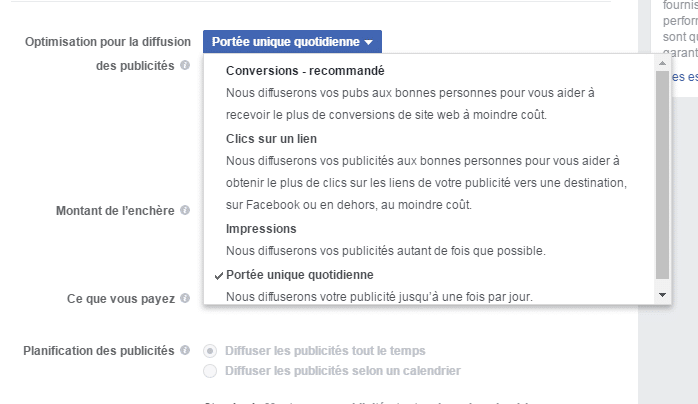Click label text Diffuser les publicités selon un calendrier
Viewport: 698px width, 404px height.
pyautogui.click(x=343, y=371)
